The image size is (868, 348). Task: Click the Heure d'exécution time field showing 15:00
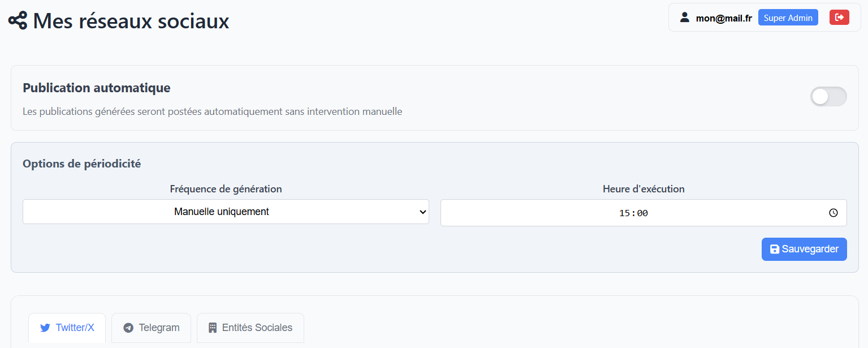point(644,213)
